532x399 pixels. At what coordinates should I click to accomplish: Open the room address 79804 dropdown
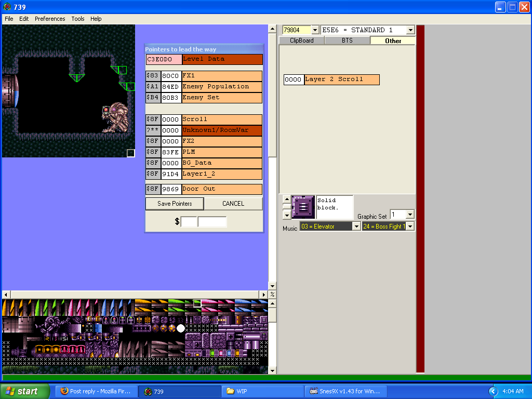(315, 30)
